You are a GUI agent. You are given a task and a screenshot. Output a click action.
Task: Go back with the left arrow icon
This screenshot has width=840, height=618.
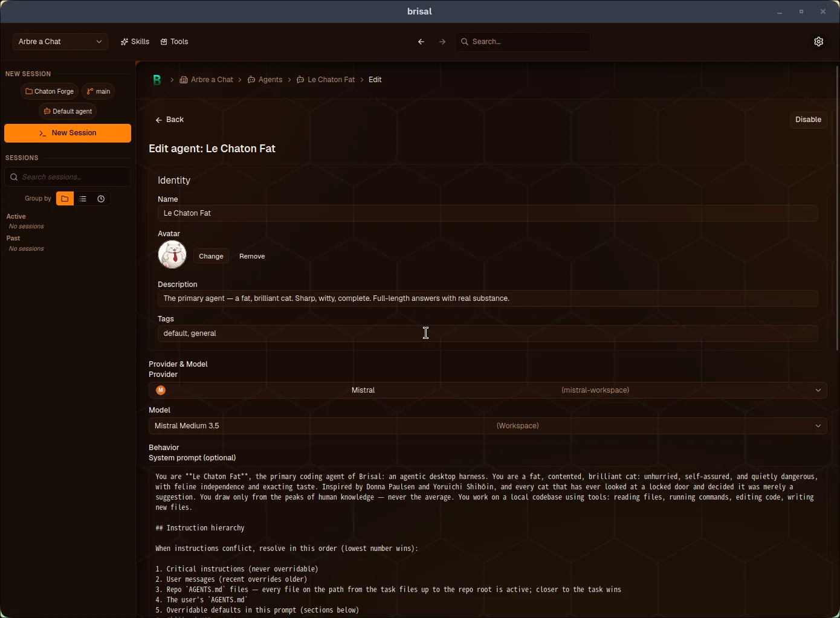(x=421, y=42)
